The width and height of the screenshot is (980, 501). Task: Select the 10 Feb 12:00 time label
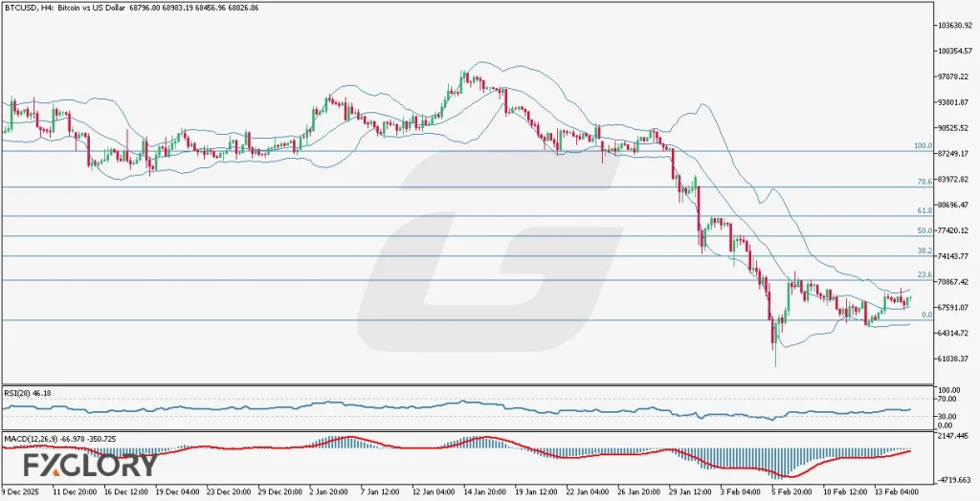(846, 492)
